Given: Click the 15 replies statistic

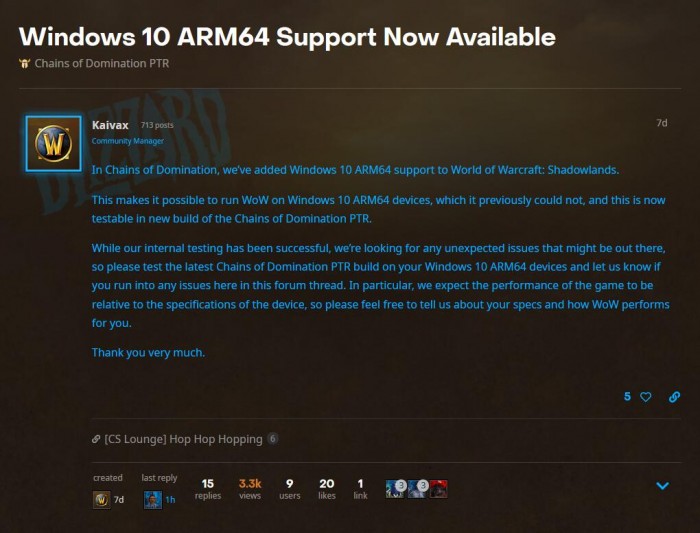Looking at the screenshot, I should [x=208, y=489].
